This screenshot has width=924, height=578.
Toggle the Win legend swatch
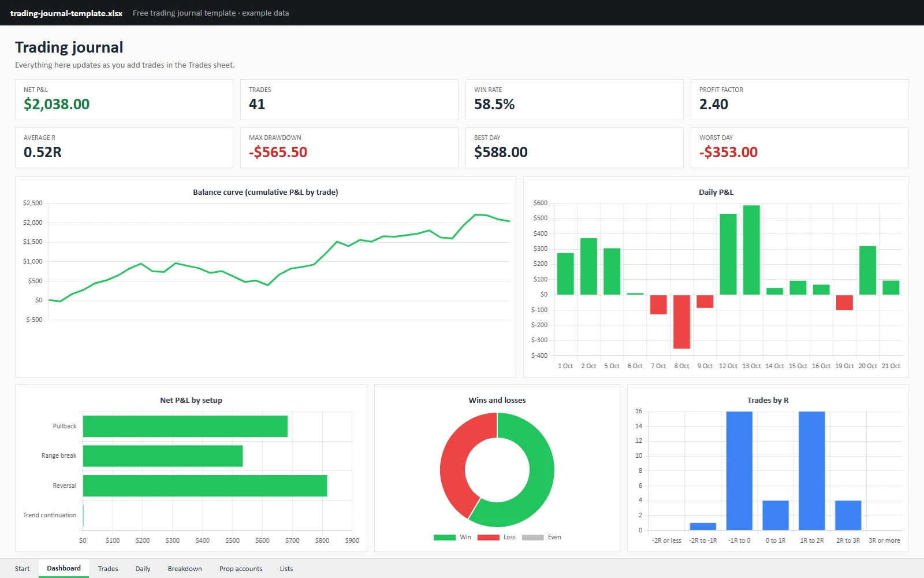[445, 538]
